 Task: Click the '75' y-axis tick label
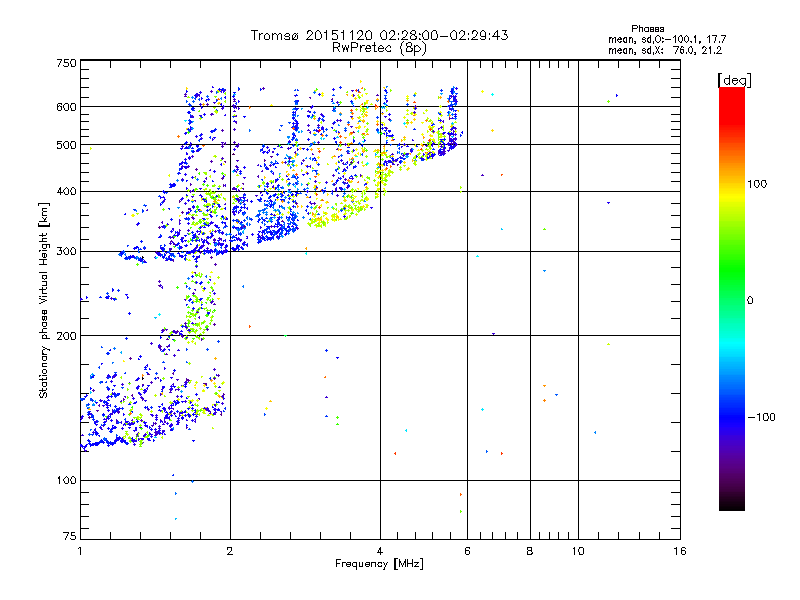click(x=70, y=536)
